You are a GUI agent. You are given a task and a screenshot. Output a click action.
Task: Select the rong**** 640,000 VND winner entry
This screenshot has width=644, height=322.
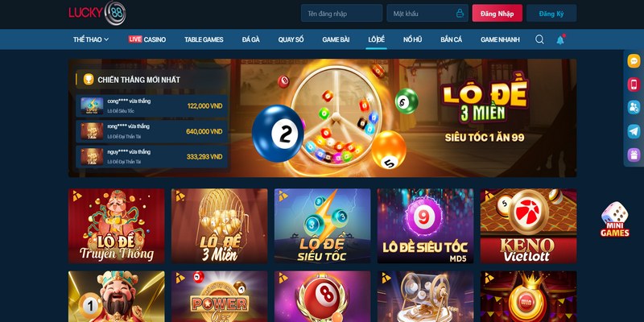pyautogui.click(x=151, y=131)
